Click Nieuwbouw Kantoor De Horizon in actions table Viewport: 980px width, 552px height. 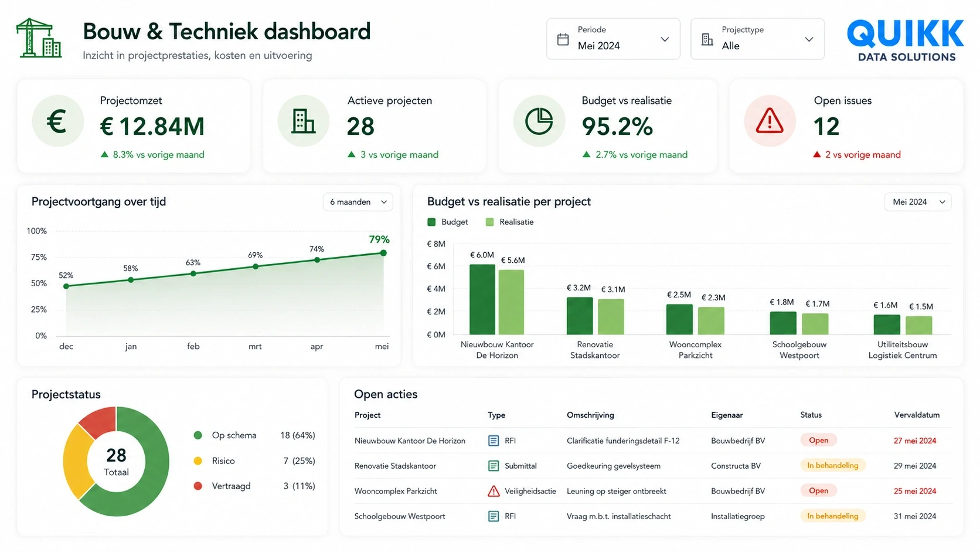(410, 441)
